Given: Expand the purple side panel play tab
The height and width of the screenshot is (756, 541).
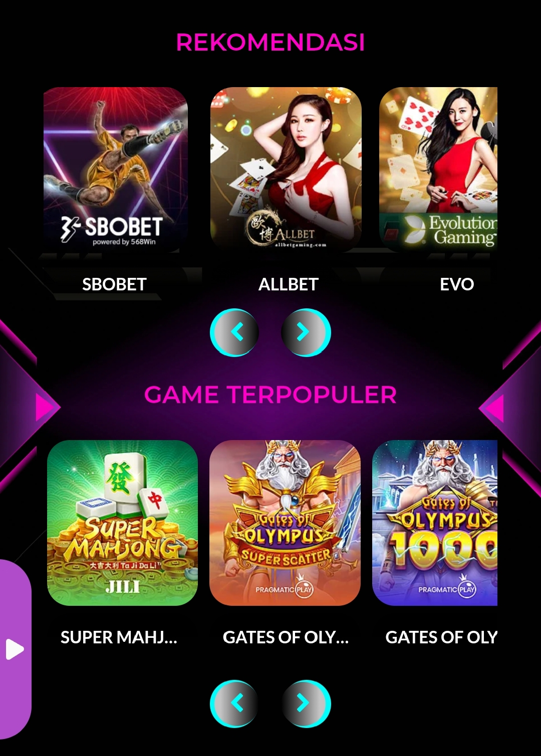Looking at the screenshot, I should [15, 649].
